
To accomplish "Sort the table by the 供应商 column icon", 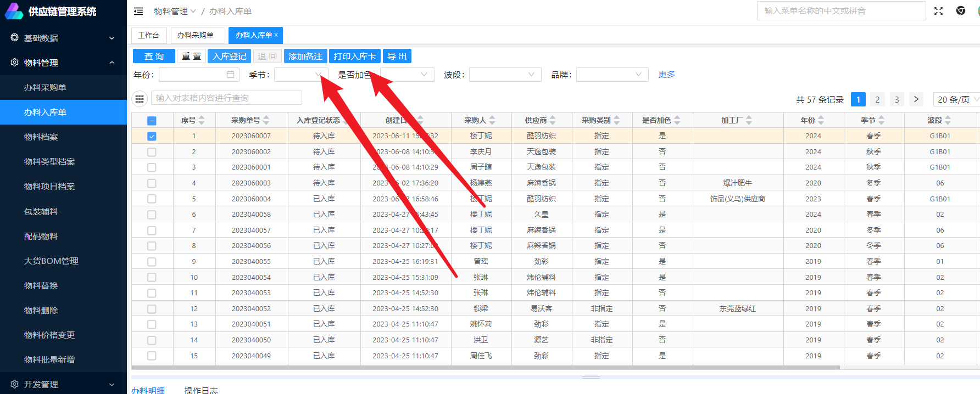I will click(x=553, y=120).
